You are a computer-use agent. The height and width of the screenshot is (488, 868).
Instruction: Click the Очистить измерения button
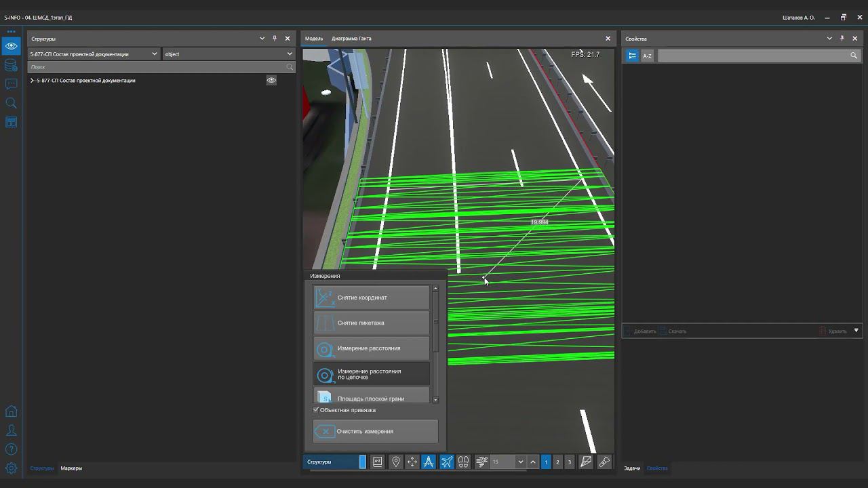[x=375, y=431]
